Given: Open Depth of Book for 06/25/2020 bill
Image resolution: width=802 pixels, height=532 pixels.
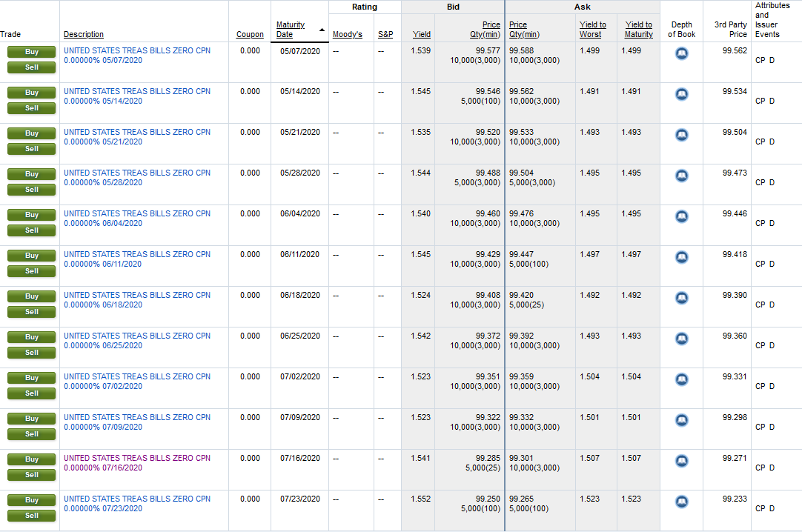Looking at the screenshot, I should [x=681, y=339].
